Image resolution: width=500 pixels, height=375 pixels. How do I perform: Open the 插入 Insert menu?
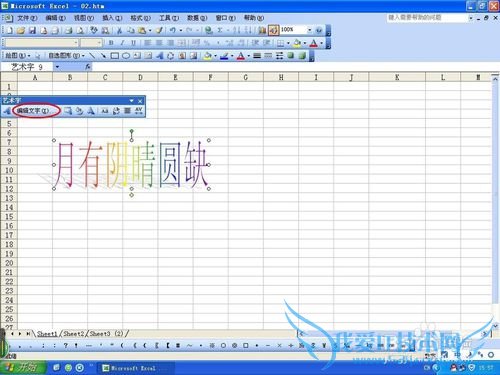coord(112,18)
